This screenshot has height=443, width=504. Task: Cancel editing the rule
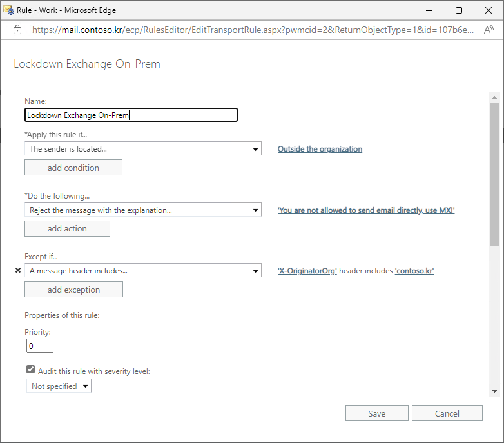[x=447, y=413]
